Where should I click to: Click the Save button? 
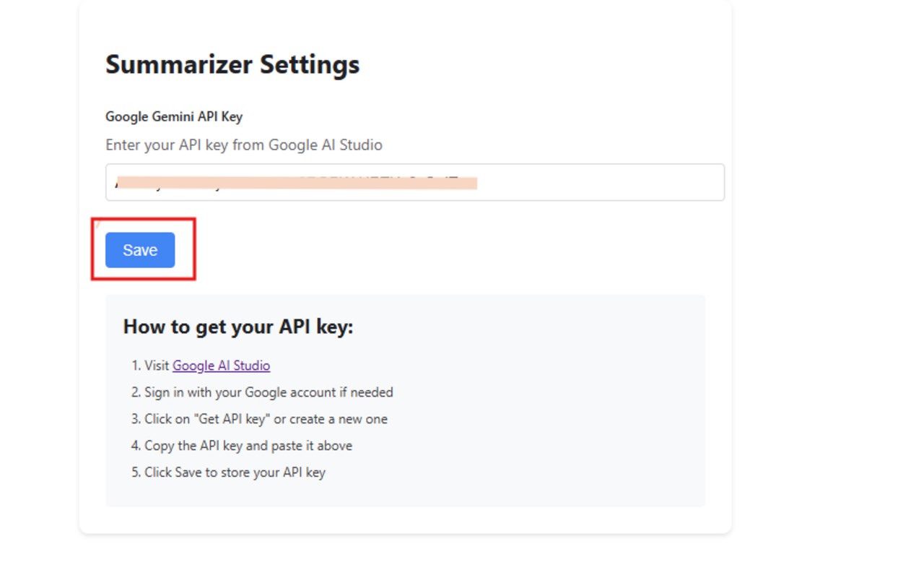(x=140, y=250)
